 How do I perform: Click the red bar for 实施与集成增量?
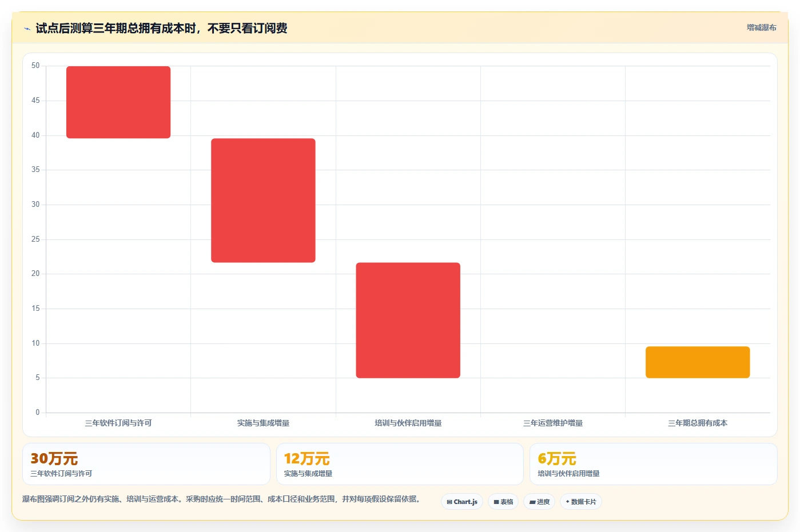pyautogui.click(x=263, y=201)
